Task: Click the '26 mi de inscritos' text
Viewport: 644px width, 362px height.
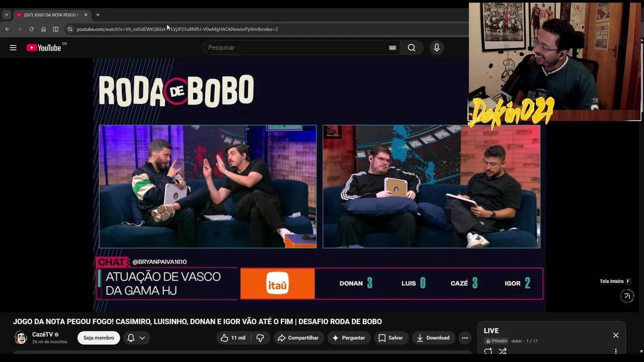Action: [x=50, y=342]
